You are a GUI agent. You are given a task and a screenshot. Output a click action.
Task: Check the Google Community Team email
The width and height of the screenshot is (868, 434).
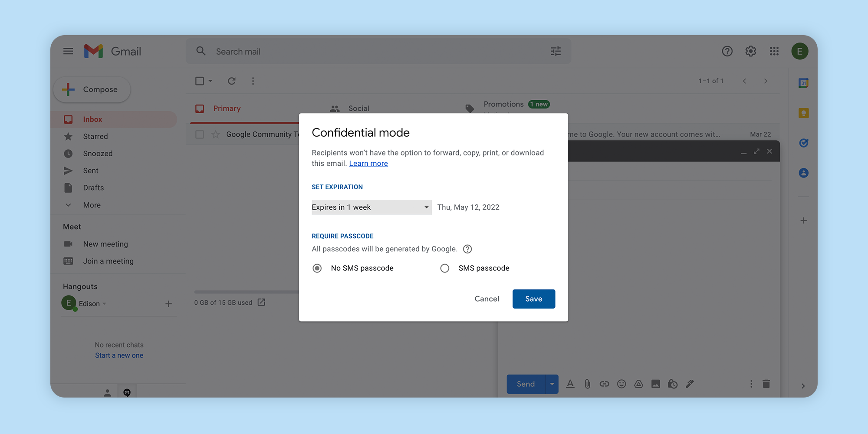click(200, 134)
